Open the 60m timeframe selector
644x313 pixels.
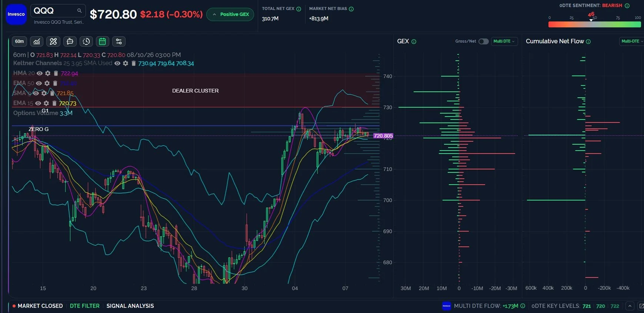pyautogui.click(x=20, y=41)
